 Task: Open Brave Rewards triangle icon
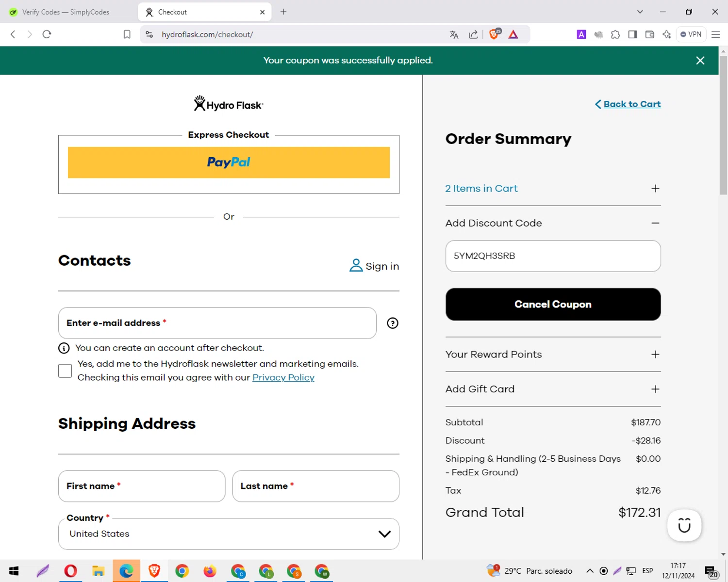coord(513,34)
